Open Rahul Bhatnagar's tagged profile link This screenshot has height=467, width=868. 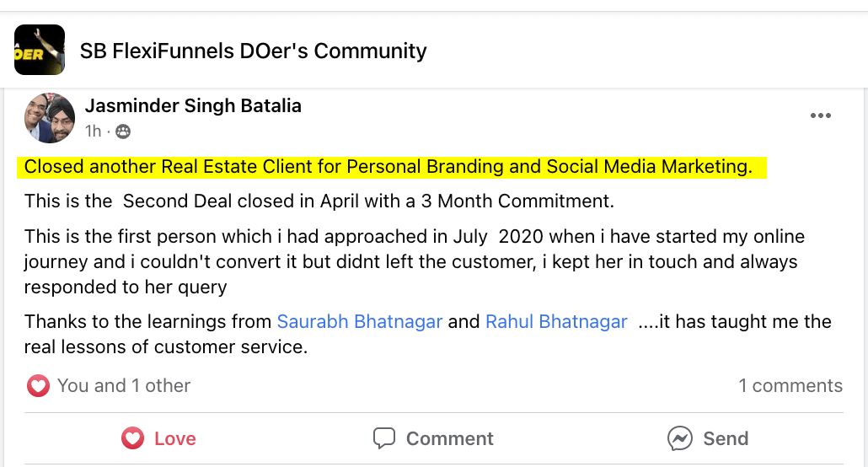point(556,322)
